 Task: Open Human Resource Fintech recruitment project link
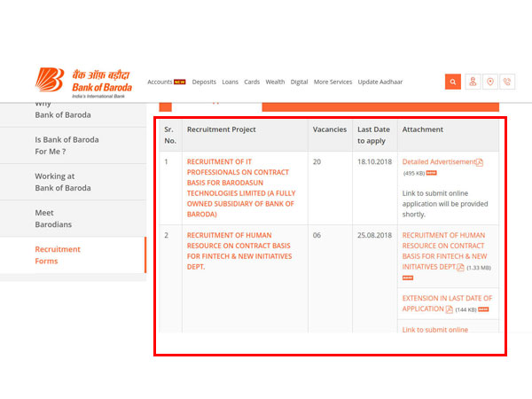239,251
